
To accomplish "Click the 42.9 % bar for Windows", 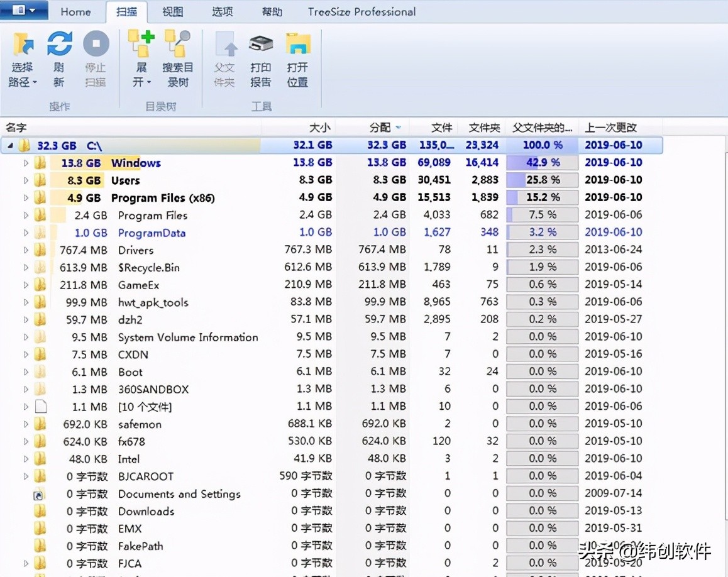I will point(542,163).
